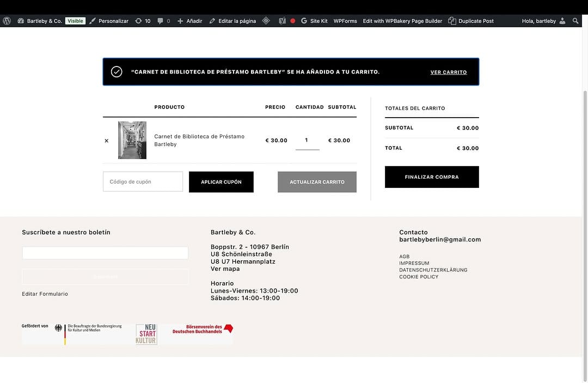Image resolution: width=588 pixels, height=383 pixels.
Task: Open the admin bar search icon
Action: (x=575, y=21)
